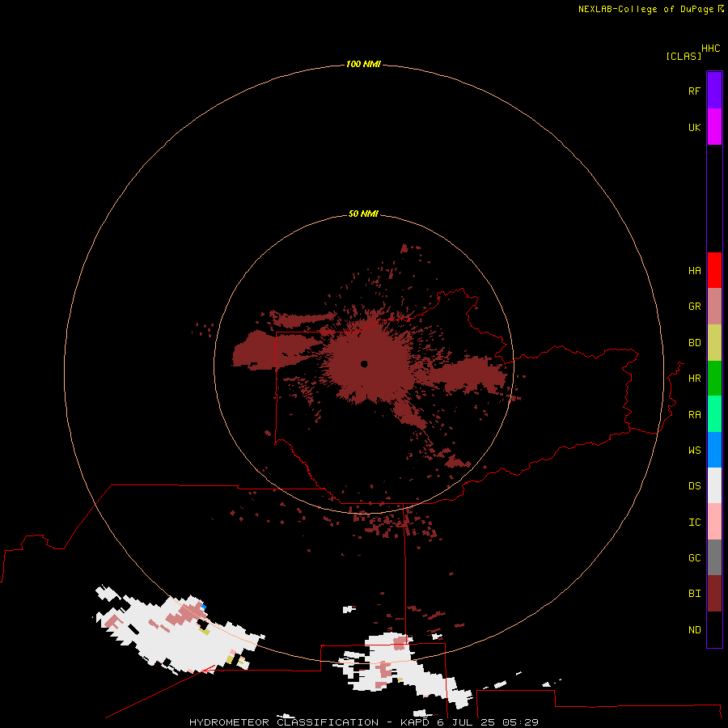
Task: Click the BI legend label
Action: click(x=694, y=594)
